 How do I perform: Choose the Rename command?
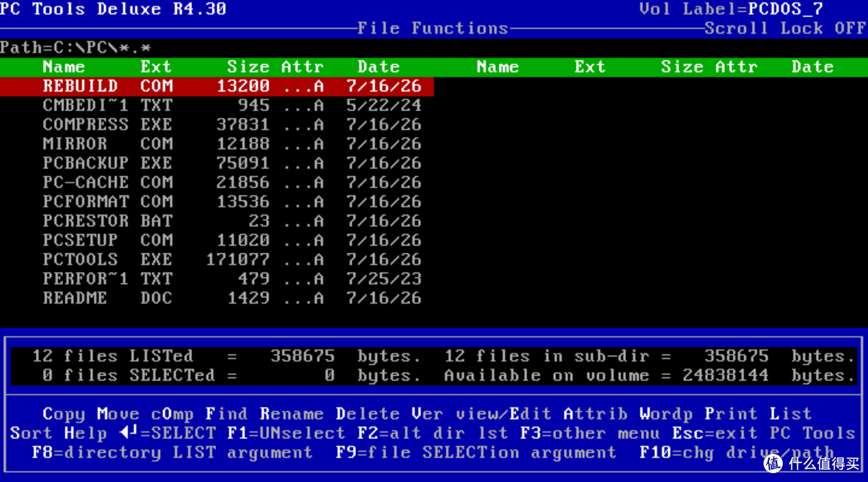pos(292,414)
